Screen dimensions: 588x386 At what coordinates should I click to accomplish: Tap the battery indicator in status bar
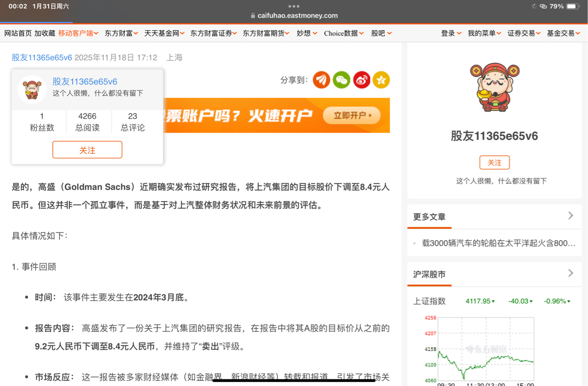pos(573,7)
